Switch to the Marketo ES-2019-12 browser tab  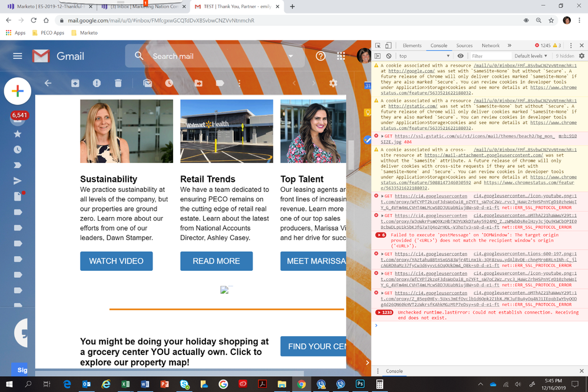tap(49, 6)
